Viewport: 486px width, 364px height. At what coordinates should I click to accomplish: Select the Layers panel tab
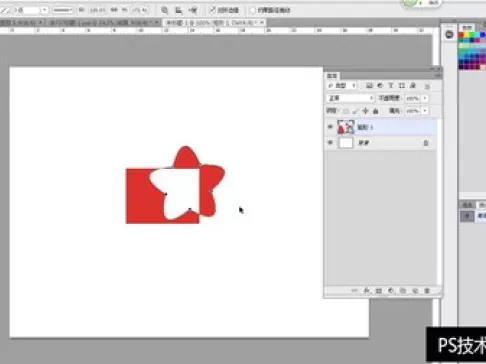(332, 76)
